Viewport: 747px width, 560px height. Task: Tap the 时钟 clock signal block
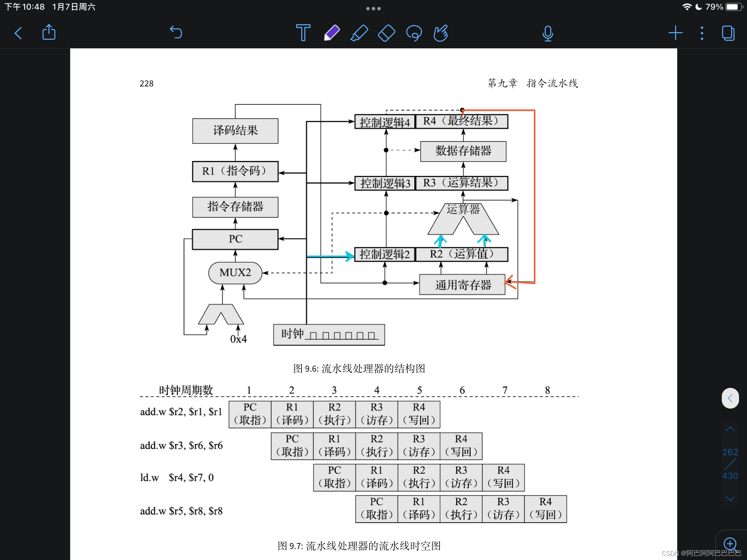[x=329, y=335]
